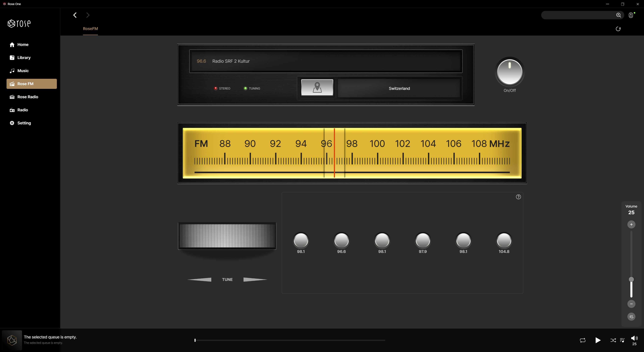Image resolution: width=644 pixels, height=352 pixels.
Task: Open the play queue list icon
Action: click(x=622, y=340)
